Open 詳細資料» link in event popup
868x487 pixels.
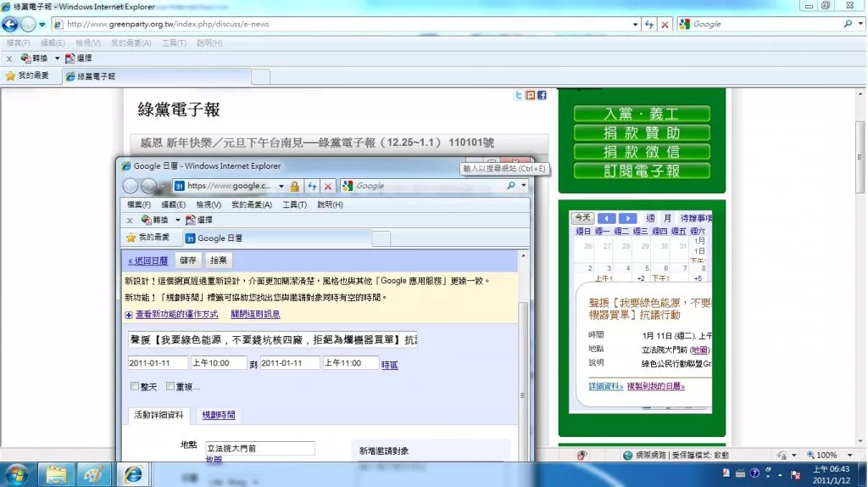606,386
